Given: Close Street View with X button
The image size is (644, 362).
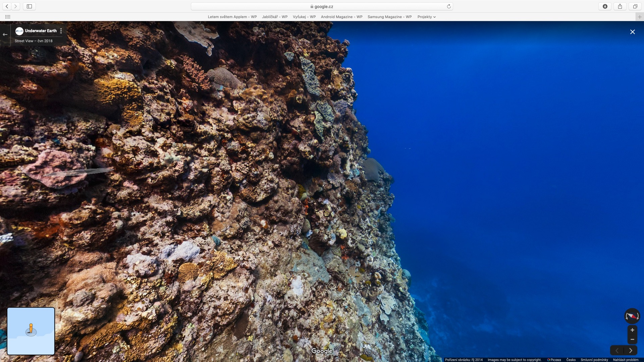Looking at the screenshot, I should point(632,32).
